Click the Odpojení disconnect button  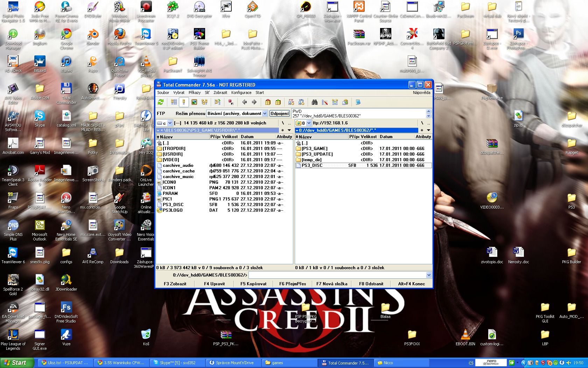[280, 114]
